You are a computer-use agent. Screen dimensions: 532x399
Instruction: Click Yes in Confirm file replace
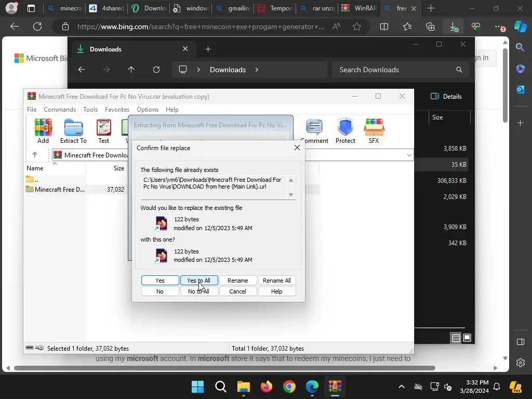(160, 280)
